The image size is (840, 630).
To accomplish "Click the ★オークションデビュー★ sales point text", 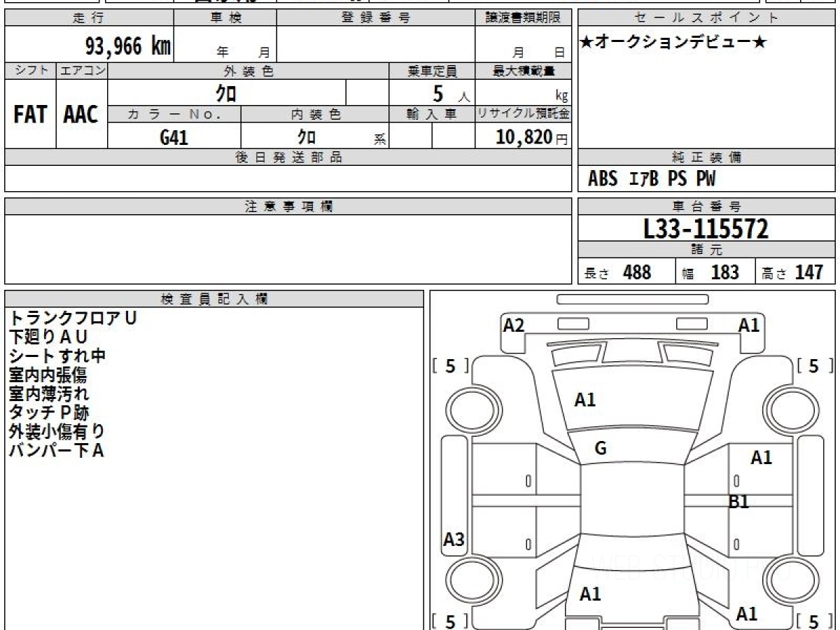I will coord(673,43).
